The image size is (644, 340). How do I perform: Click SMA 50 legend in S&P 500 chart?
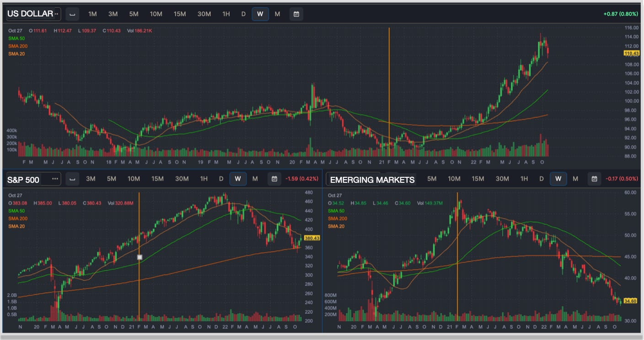point(16,211)
